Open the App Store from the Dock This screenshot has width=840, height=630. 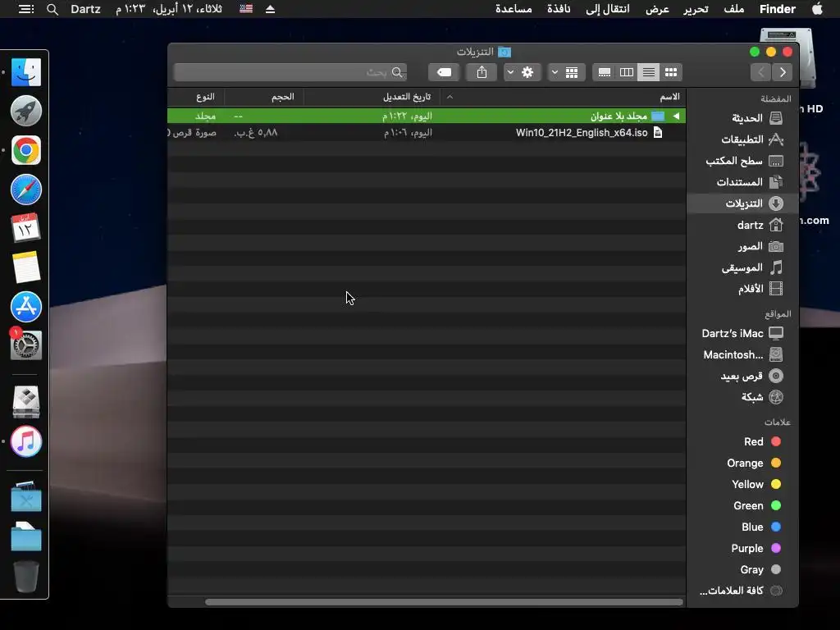25,307
